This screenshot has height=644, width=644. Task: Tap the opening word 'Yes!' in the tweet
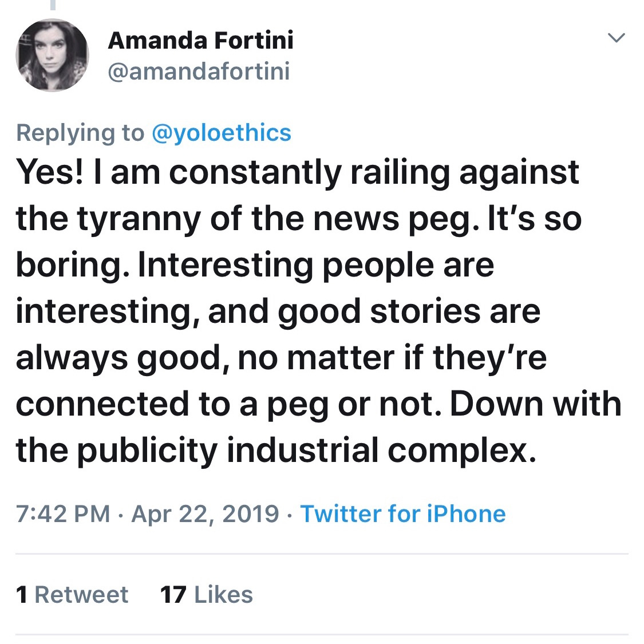click(49, 172)
